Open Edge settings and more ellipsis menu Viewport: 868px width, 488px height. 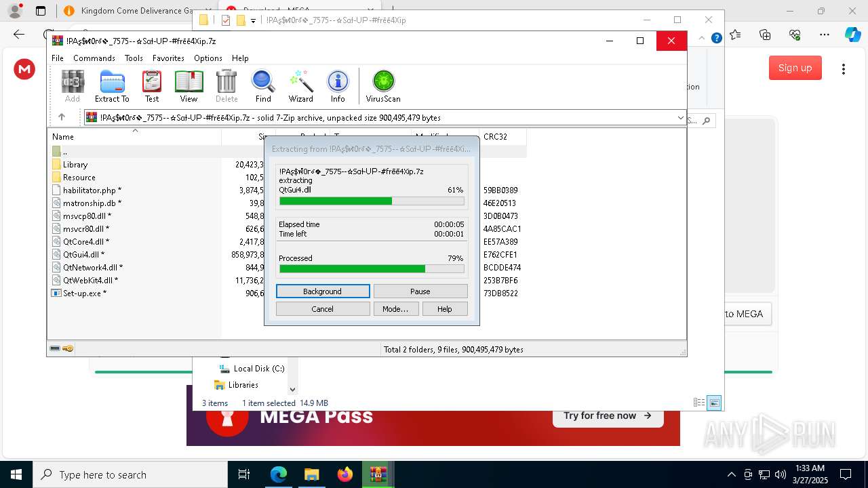[x=825, y=35]
